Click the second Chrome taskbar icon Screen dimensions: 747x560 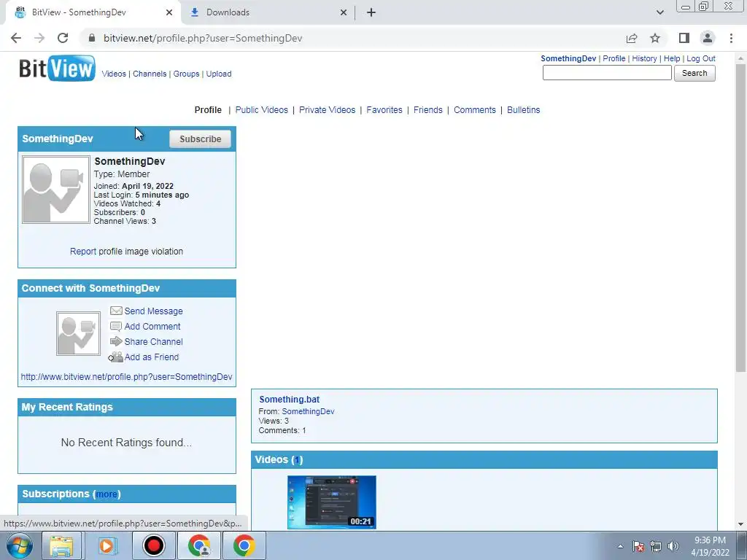click(244, 545)
